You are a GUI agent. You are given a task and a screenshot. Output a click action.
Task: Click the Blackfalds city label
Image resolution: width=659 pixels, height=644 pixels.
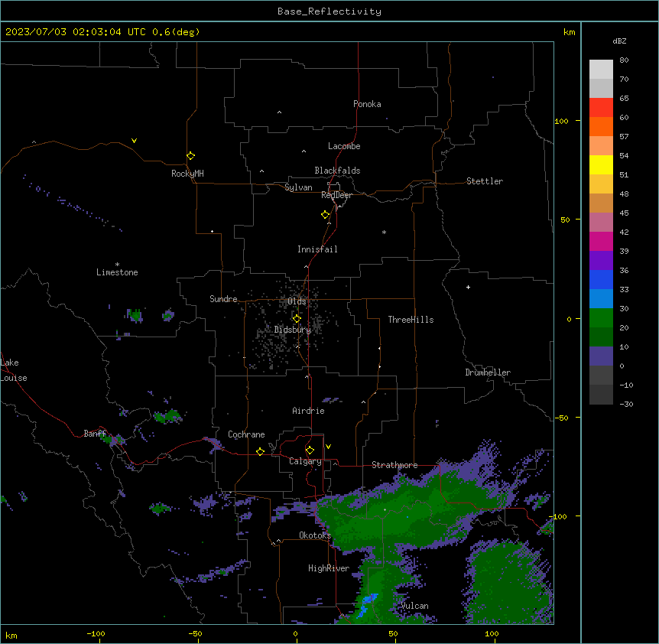[x=337, y=171]
